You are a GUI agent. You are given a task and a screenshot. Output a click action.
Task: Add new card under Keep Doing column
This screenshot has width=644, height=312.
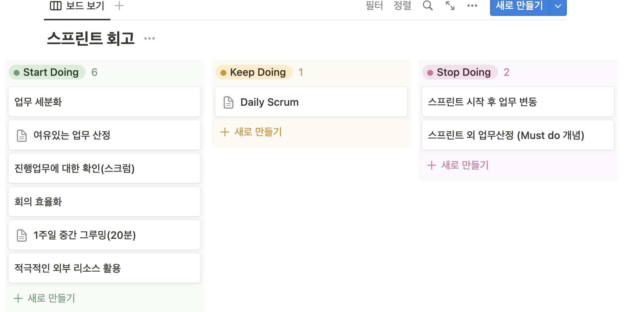251,132
